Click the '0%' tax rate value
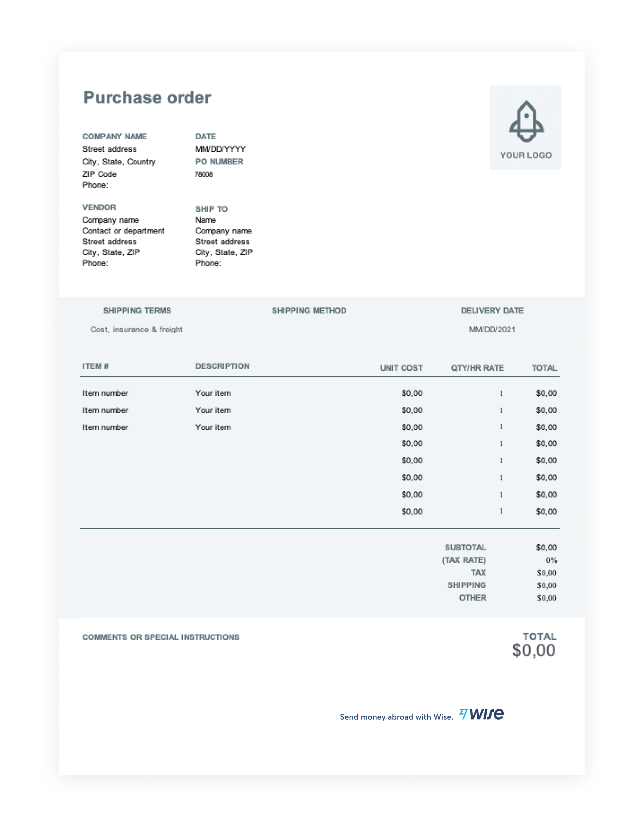This screenshot has width=644, height=827. [x=551, y=560]
